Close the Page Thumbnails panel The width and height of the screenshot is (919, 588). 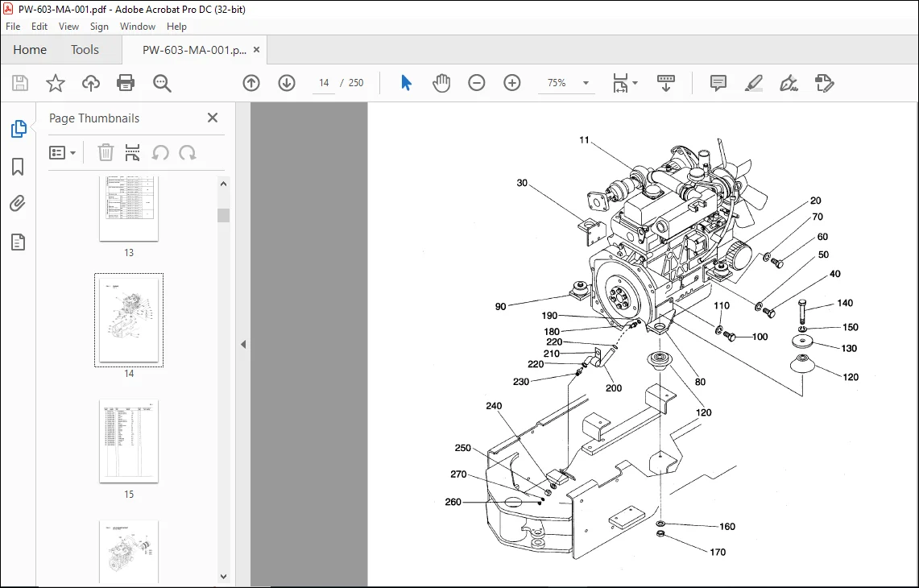coord(213,118)
